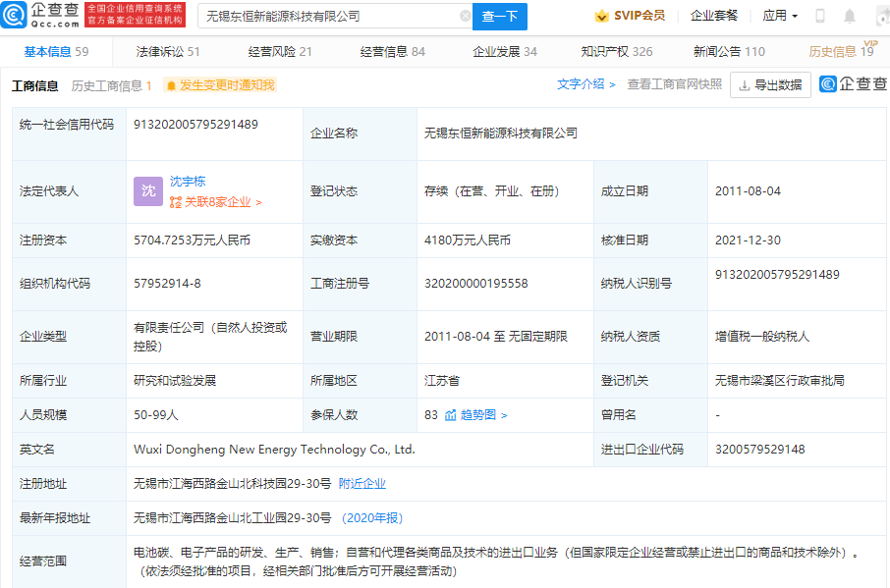This screenshot has width=890, height=588.
Task: Open the 历史工商信息 sub-tab
Action: (111, 85)
